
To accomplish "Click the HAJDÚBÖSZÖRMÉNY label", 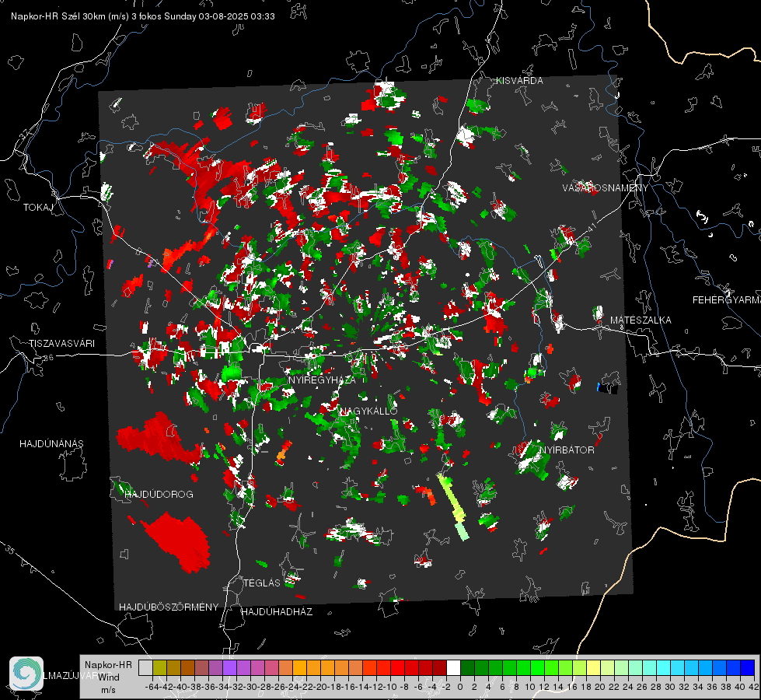I will tap(169, 607).
